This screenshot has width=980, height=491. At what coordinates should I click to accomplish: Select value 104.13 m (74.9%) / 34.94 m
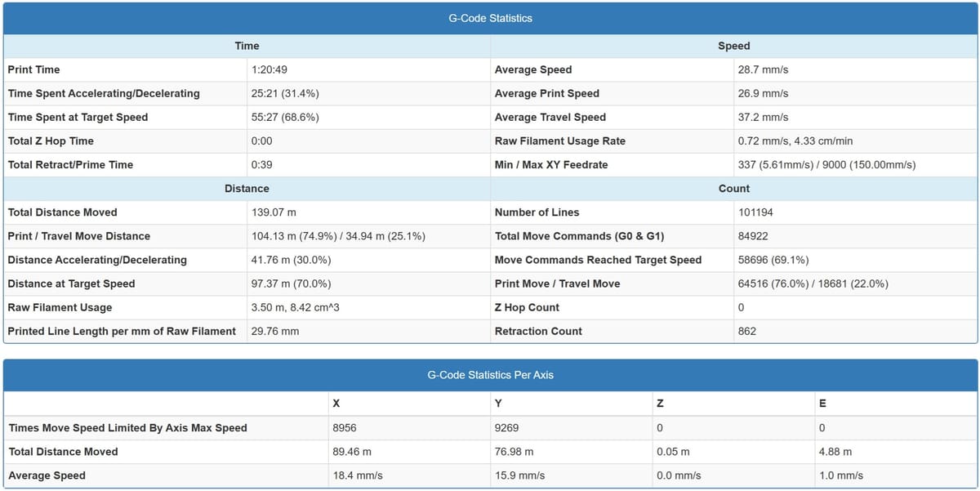pos(338,235)
